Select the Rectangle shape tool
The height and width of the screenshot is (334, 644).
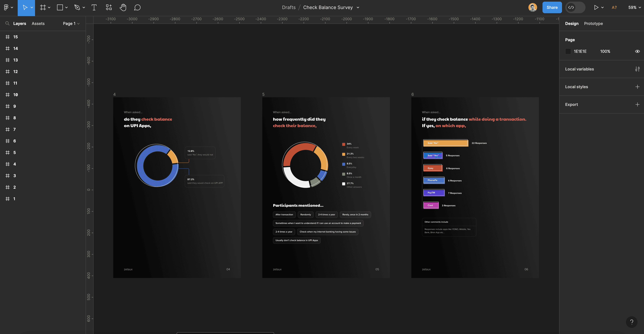pyautogui.click(x=60, y=8)
